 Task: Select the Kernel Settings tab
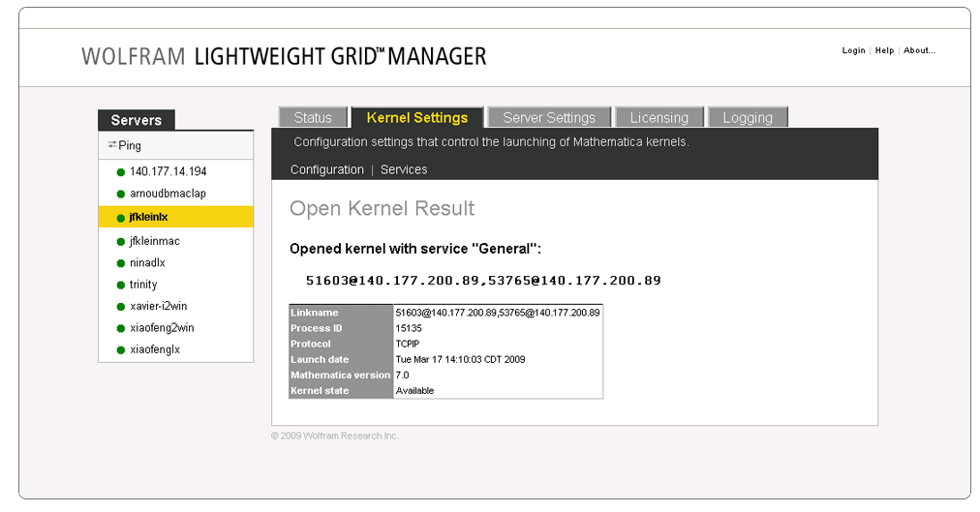(417, 117)
